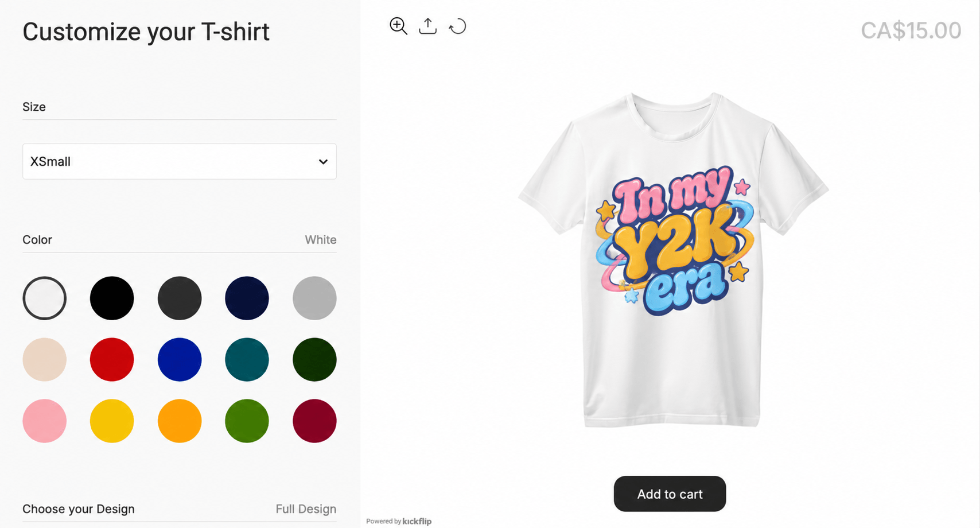Select the navy blue color swatch
The width and height of the screenshot is (980, 528).
[247, 298]
